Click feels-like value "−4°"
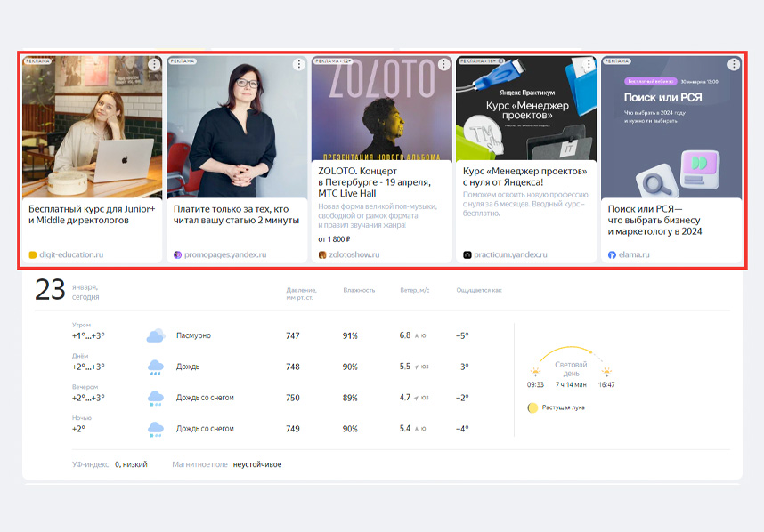764x532 pixels. 462,429
